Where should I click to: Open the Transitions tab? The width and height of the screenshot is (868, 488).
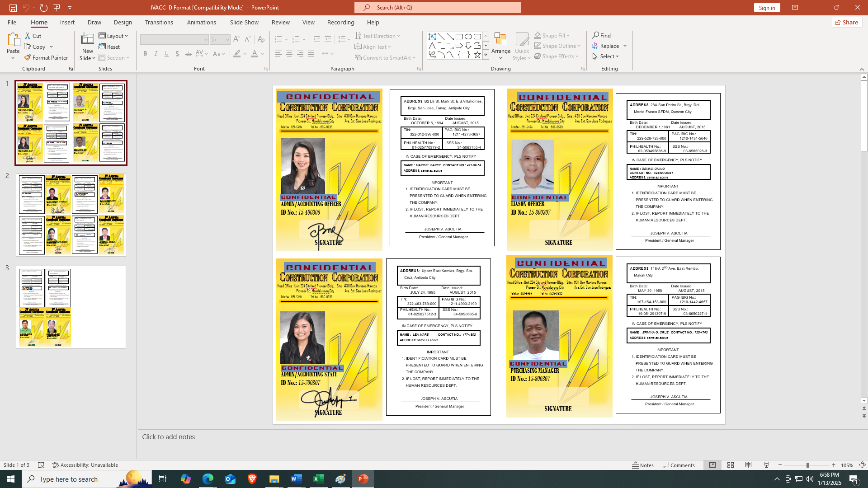[x=159, y=22]
